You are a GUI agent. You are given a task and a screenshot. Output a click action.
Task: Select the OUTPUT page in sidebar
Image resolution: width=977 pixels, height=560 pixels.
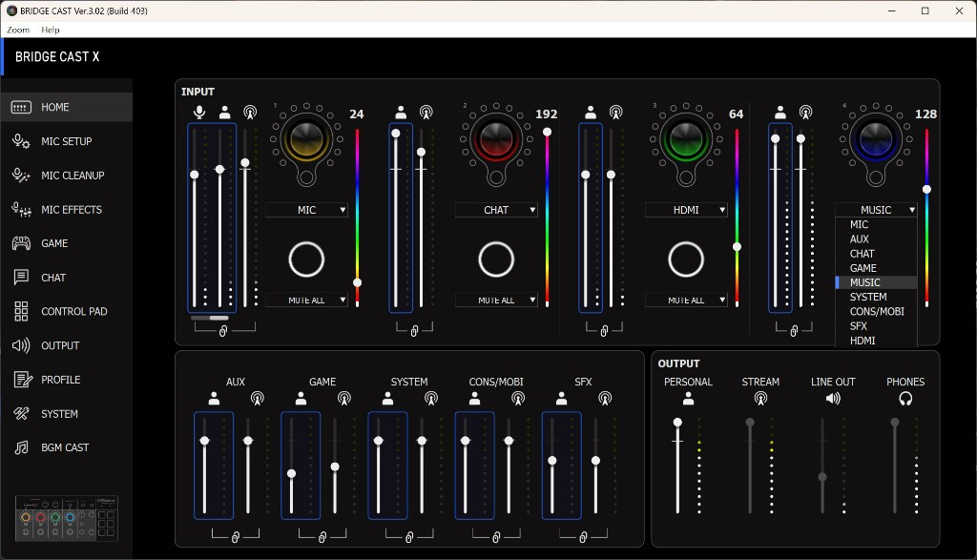[x=59, y=345]
